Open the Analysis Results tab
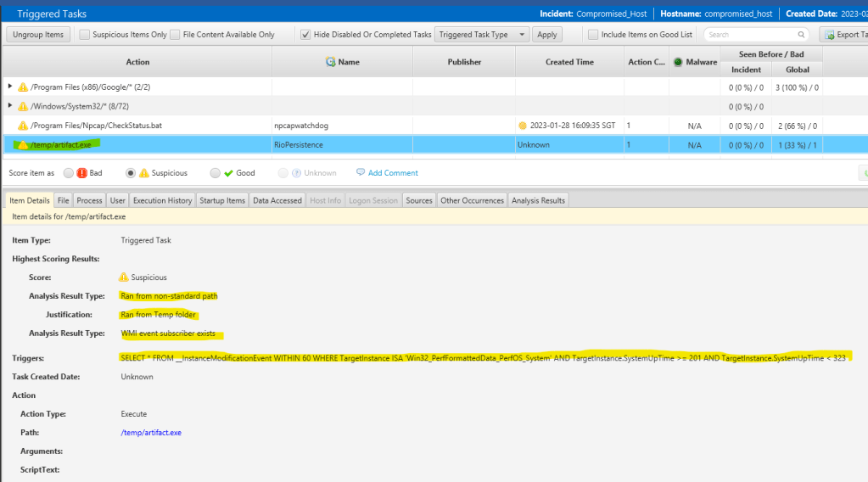The width and height of the screenshot is (868, 482). tap(538, 200)
